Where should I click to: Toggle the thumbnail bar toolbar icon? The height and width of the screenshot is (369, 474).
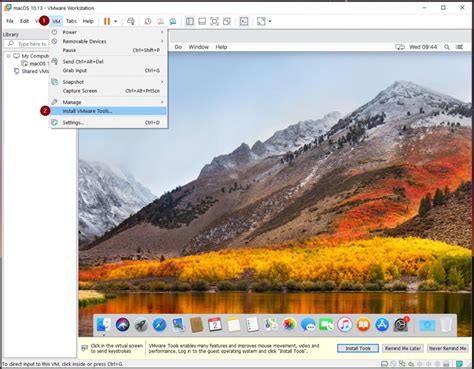[x=202, y=21]
